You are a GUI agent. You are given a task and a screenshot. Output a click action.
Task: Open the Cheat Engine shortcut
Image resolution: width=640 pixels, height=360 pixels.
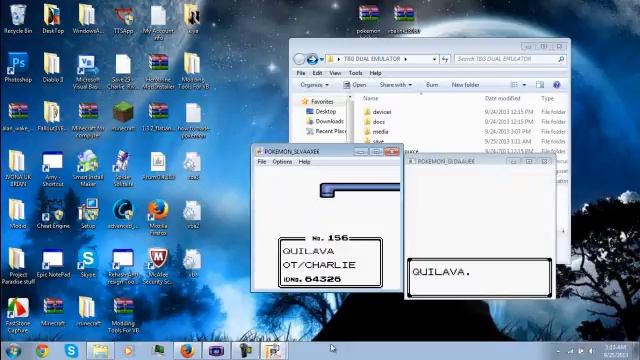coord(53,214)
